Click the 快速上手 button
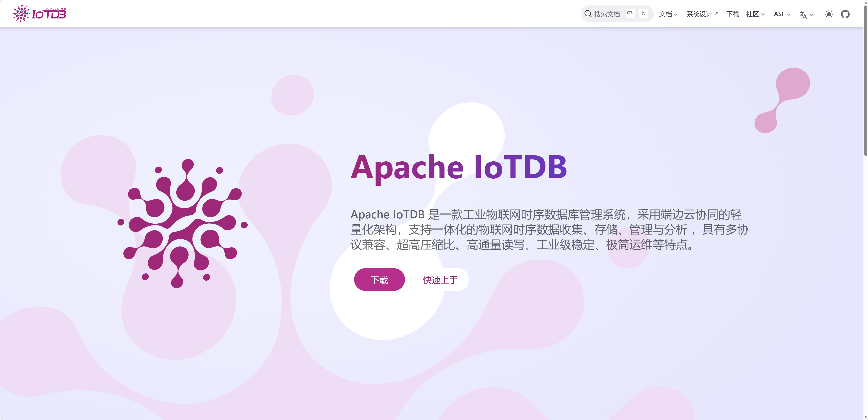The image size is (868, 420). [x=440, y=280]
